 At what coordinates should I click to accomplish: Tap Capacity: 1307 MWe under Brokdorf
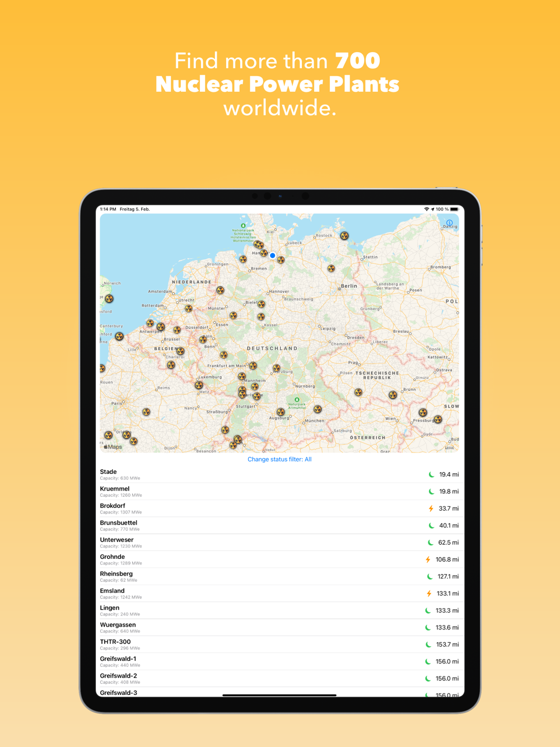[x=121, y=512]
